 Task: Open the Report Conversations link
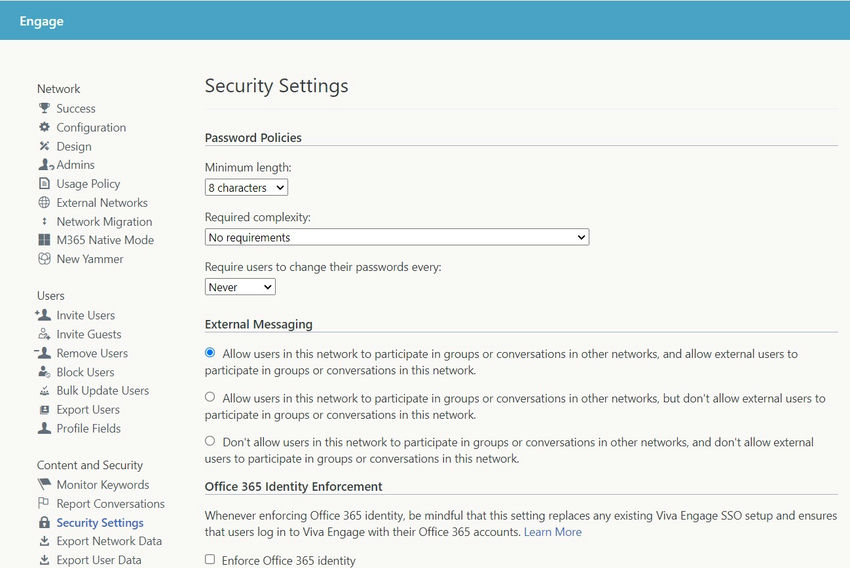click(x=111, y=504)
